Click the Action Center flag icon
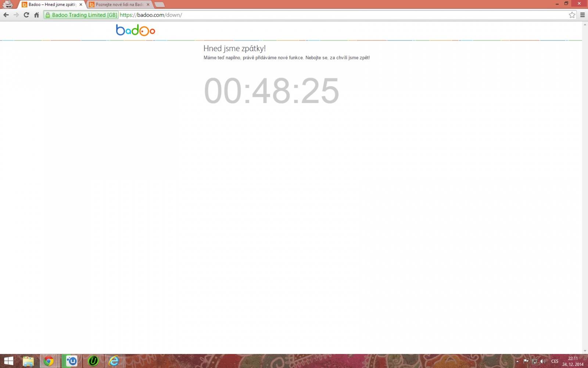This screenshot has height=368, width=588. pos(526,361)
